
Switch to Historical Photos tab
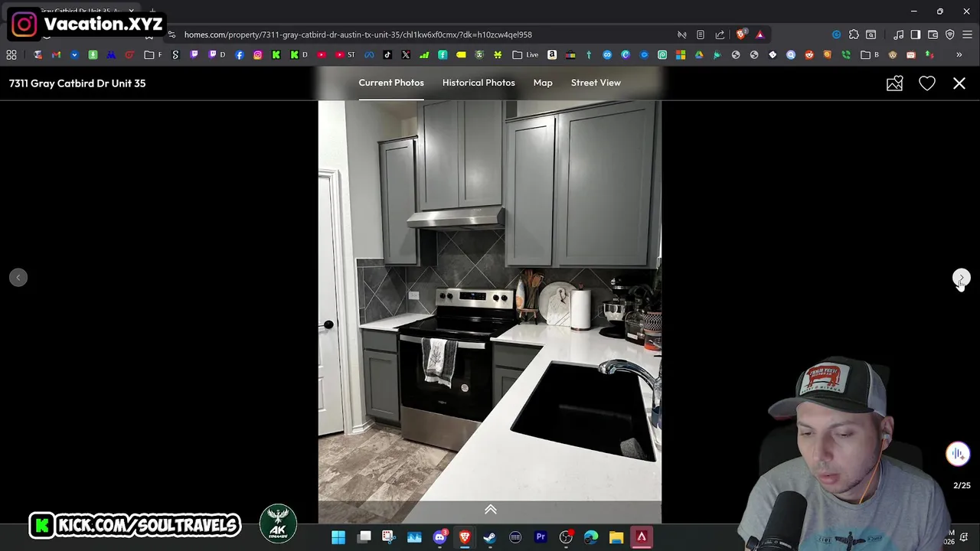(x=479, y=83)
